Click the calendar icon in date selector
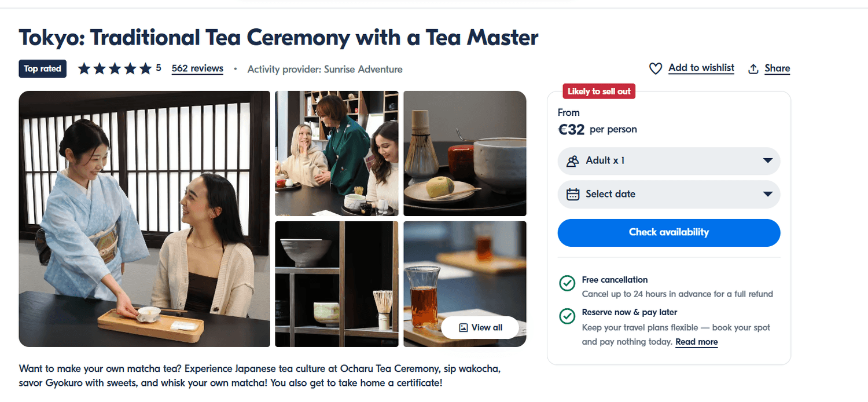 pos(573,195)
